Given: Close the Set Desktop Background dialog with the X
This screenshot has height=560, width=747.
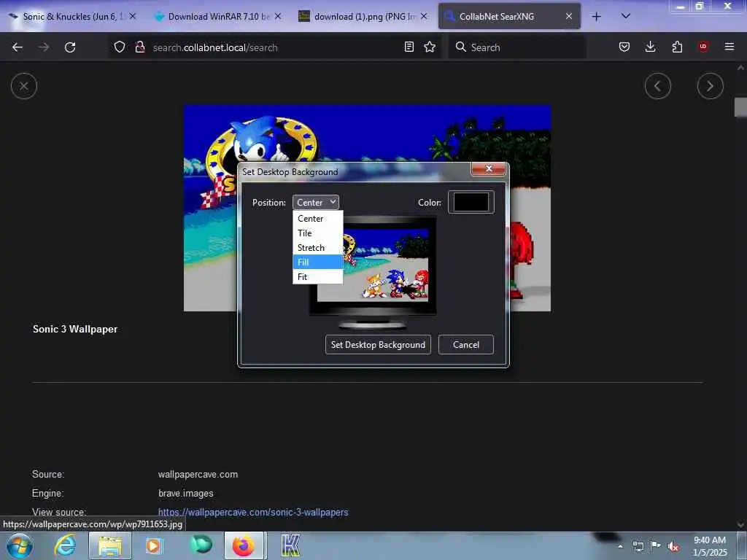Looking at the screenshot, I should point(488,168).
